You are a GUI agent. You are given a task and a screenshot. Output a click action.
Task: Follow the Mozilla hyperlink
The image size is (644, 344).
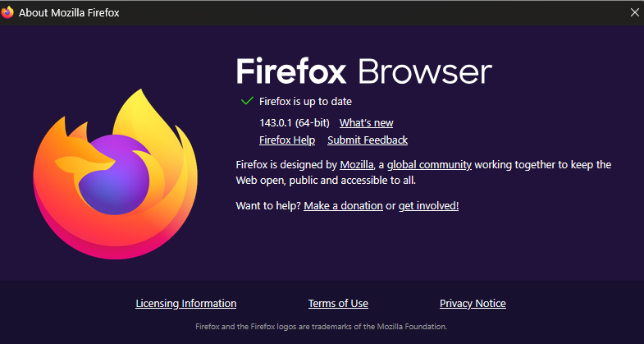click(x=357, y=165)
